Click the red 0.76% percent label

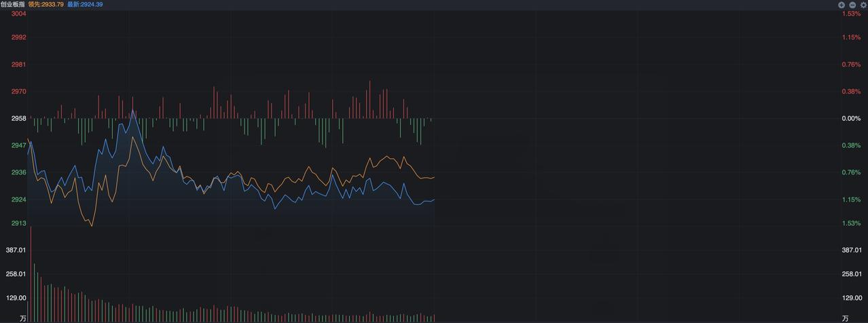click(851, 64)
